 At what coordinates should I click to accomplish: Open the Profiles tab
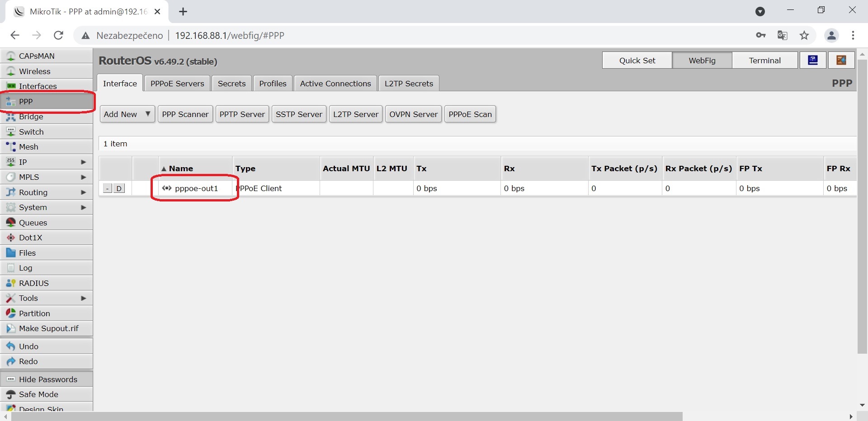click(x=273, y=84)
